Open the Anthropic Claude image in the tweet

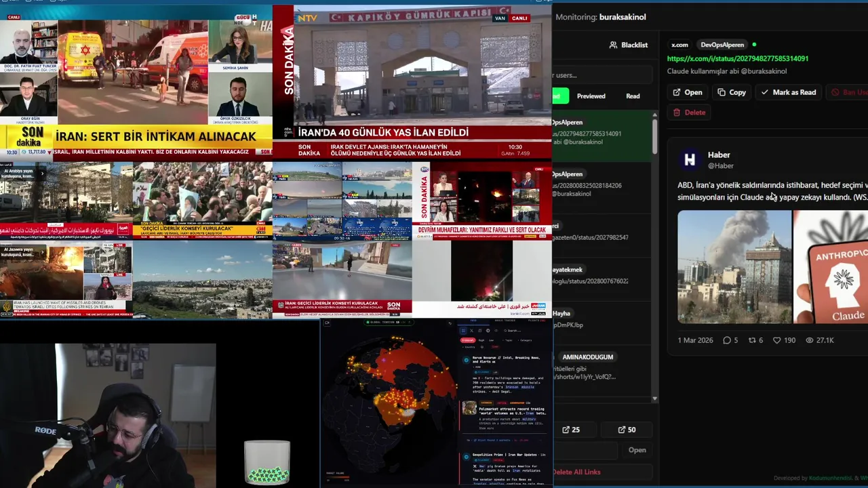[831, 267]
